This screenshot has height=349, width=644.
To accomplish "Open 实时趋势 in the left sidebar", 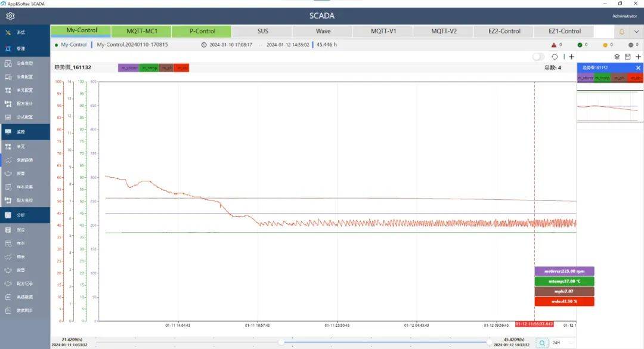I will [x=24, y=160].
